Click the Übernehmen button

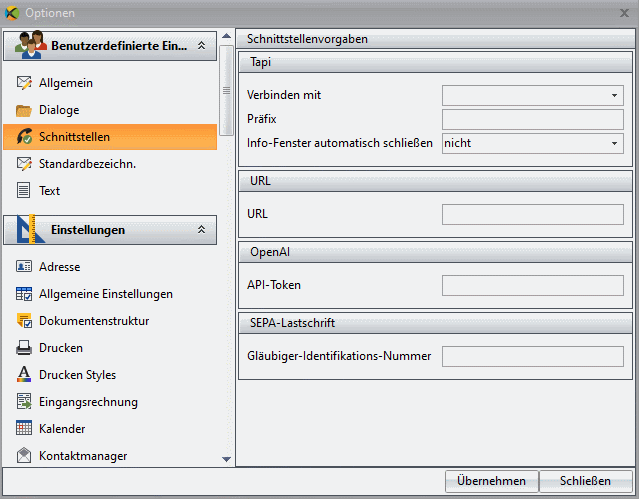(491, 481)
